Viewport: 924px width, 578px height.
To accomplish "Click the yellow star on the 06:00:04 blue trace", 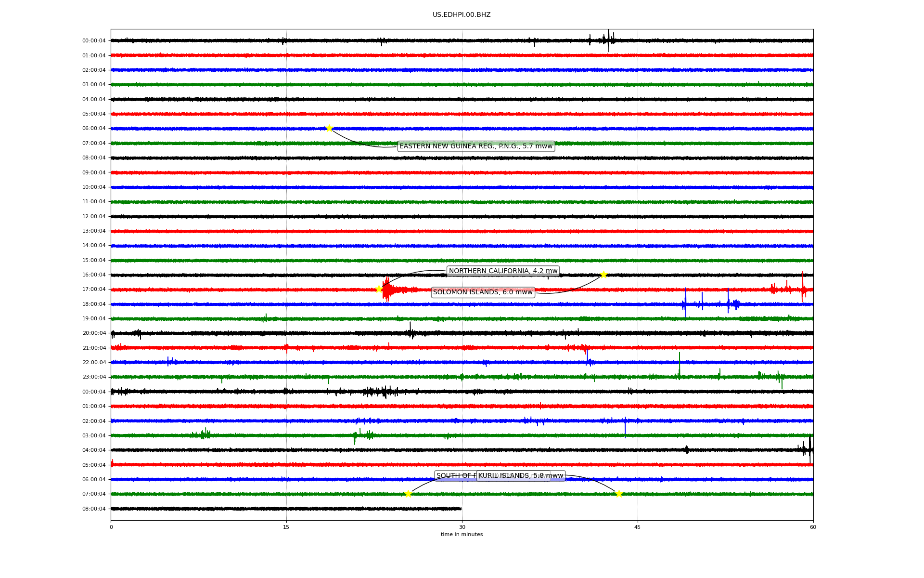I will [x=329, y=128].
